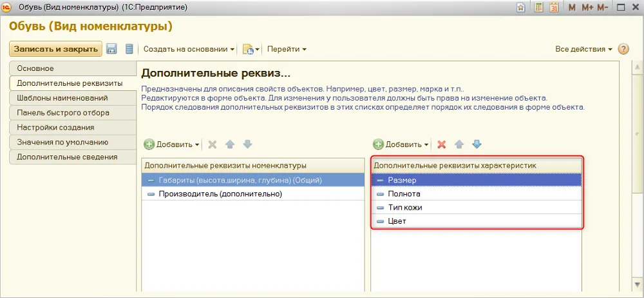Click the Дополнительные реквизиты номенклатуры column header
This screenshot has width=644, height=298.
click(x=253, y=166)
